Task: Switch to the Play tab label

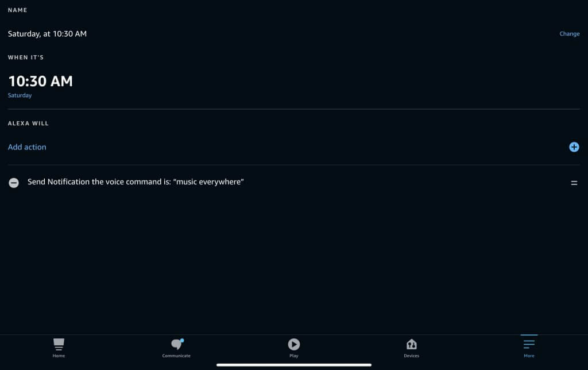Action: click(x=293, y=356)
